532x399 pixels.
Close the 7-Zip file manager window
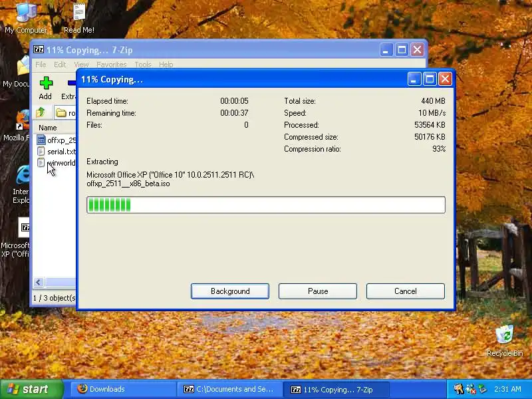(x=418, y=50)
